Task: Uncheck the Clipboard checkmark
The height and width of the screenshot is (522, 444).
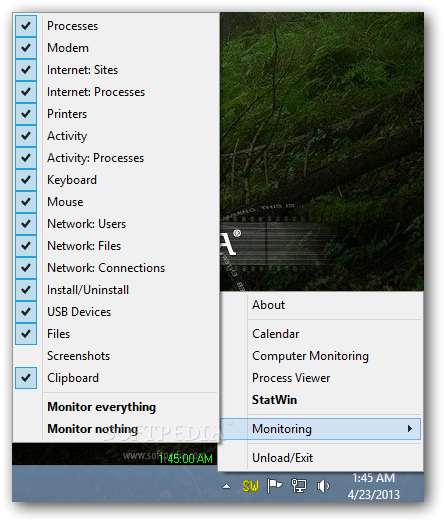Action: pos(26,378)
